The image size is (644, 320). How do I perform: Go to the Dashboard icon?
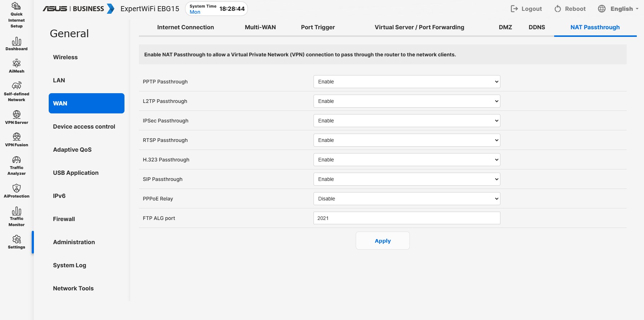point(17,41)
